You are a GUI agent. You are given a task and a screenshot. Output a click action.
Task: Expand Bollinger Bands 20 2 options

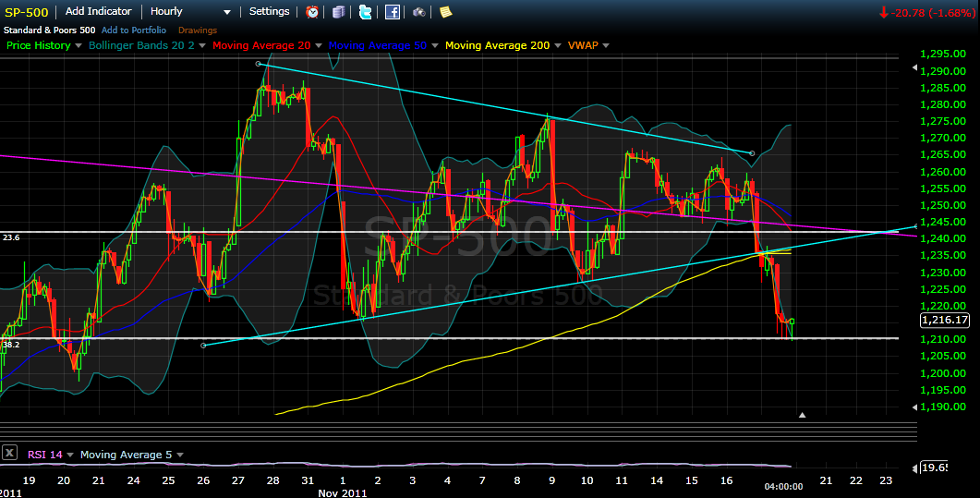[202, 45]
